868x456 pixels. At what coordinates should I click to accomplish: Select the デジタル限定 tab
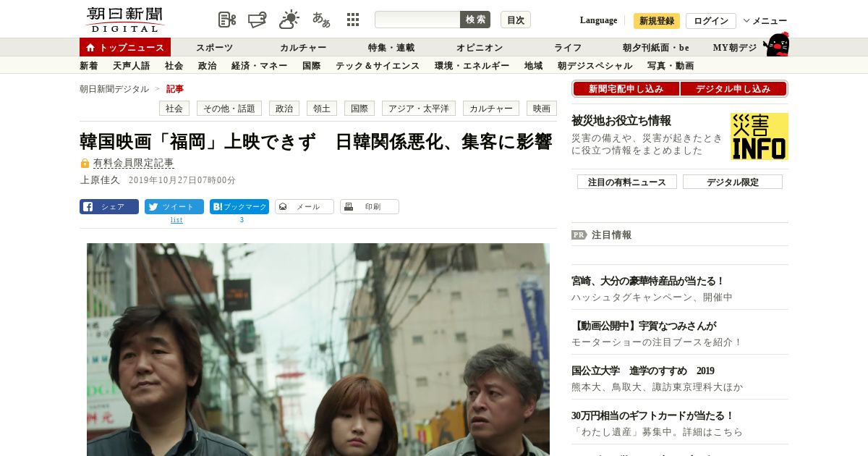tap(733, 182)
